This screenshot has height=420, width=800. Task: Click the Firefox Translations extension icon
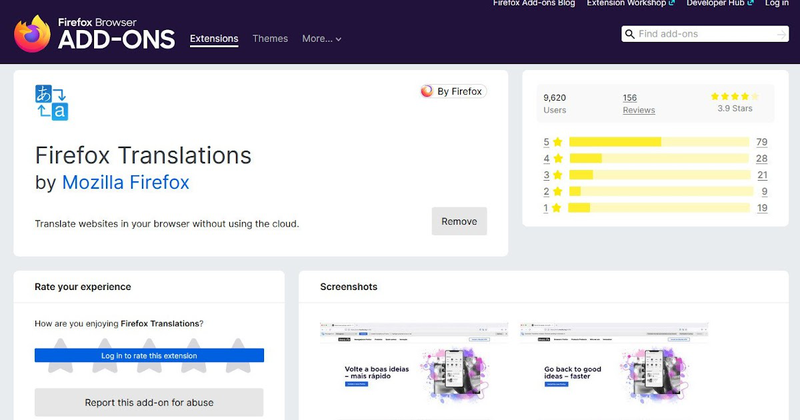point(51,102)
